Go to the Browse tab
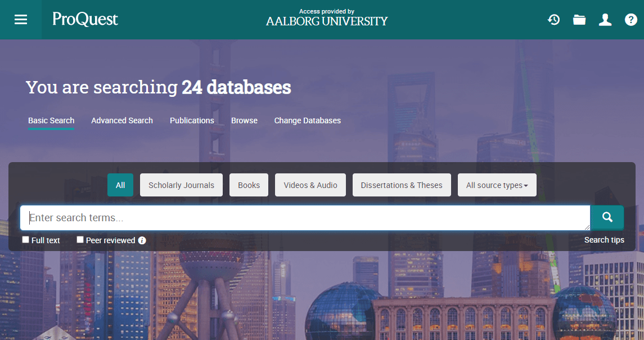 click(244, 120)
